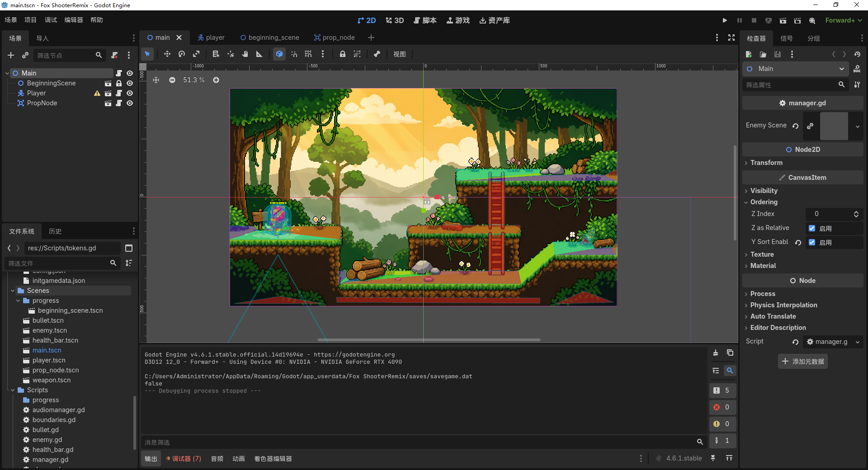The image size is (868, 470).
Task: Run the current scene clapperboard icon
Action: point(783,20)
